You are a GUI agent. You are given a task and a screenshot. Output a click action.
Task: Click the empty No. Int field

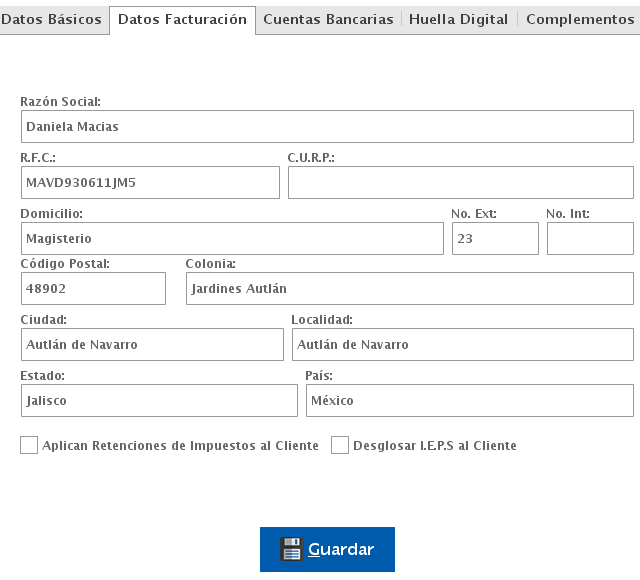coord(590,239)
